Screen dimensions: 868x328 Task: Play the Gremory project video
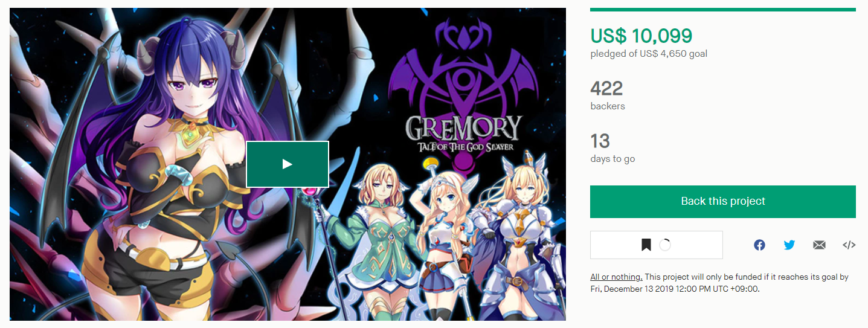(287, 164)
